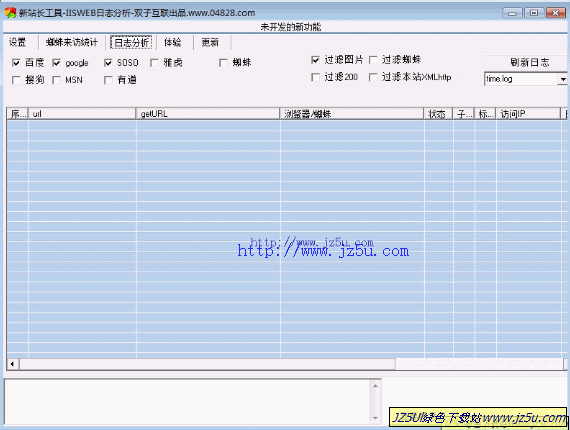
Task: Click the down arrow of the lower text box scrollbar
Action: (x=375, y=418)
